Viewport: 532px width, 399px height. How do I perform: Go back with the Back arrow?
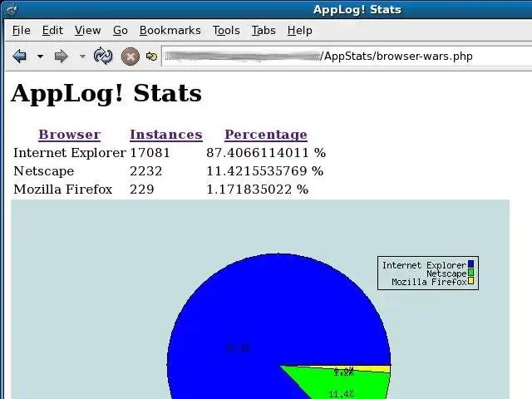(19, 56)
